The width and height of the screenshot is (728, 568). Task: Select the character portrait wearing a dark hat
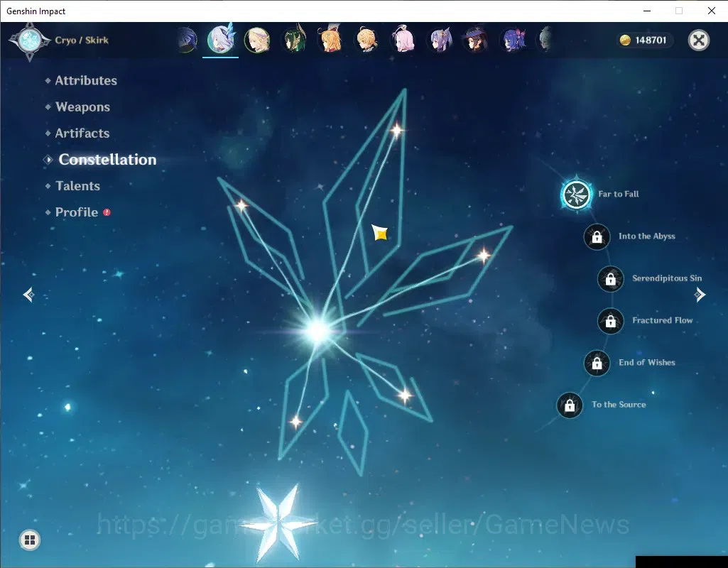(477, 40)
